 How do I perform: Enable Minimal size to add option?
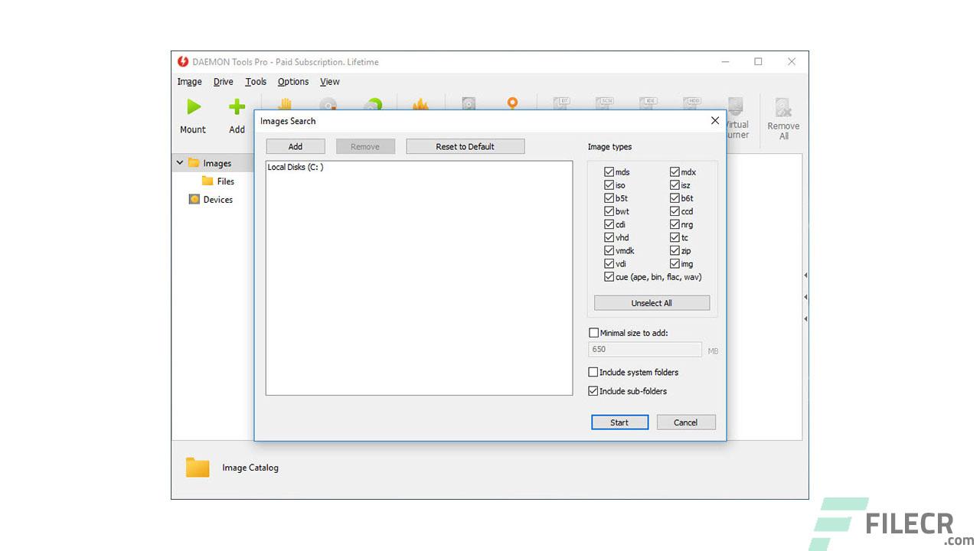[x=593, y=333]
